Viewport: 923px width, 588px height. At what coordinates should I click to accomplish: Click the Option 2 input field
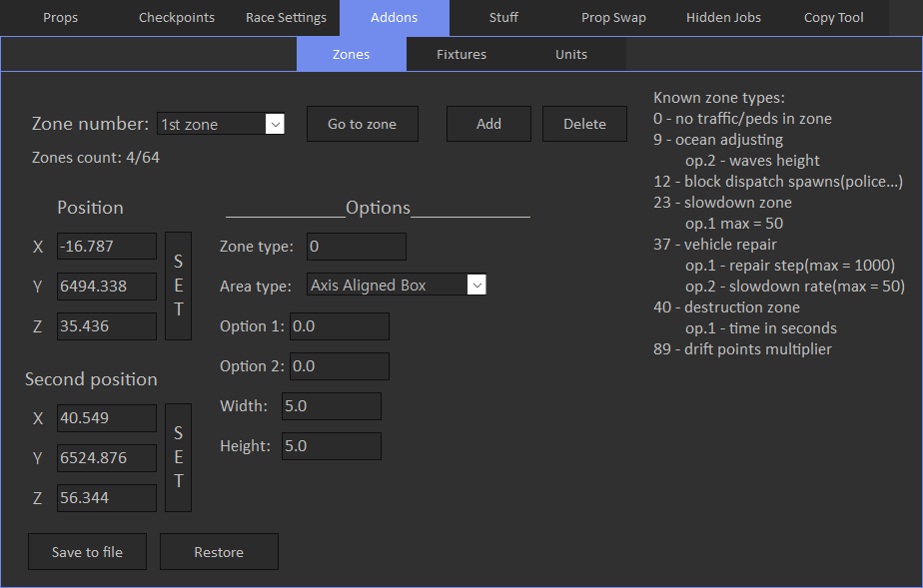[x=339, y=366]
